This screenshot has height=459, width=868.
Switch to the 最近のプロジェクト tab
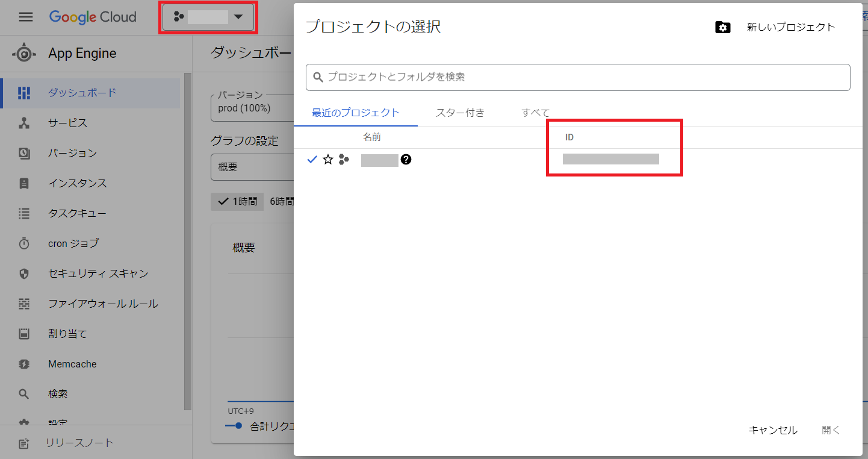click(356, 113)
